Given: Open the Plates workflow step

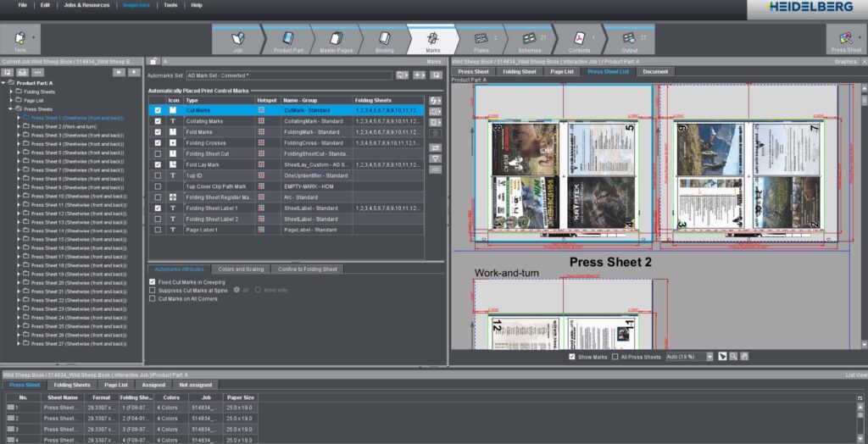Looking at the screenshot, I should click(481, 38).
